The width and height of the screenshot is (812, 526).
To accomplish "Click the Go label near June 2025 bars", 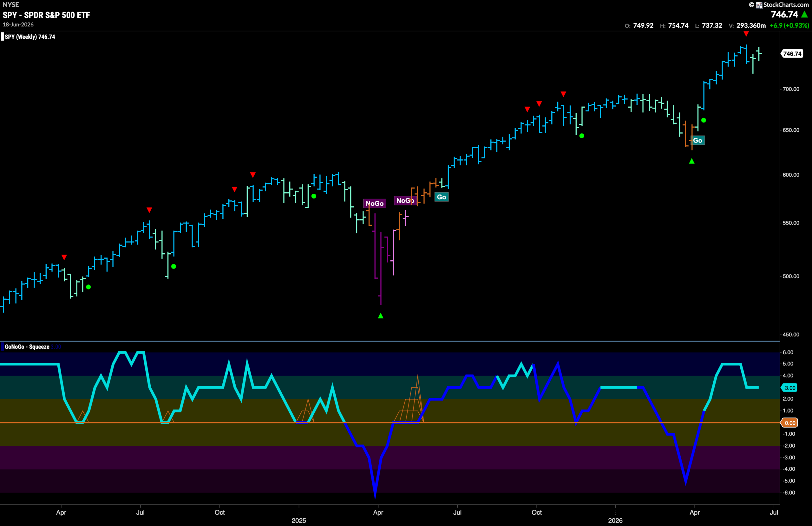I will (441, 197).
